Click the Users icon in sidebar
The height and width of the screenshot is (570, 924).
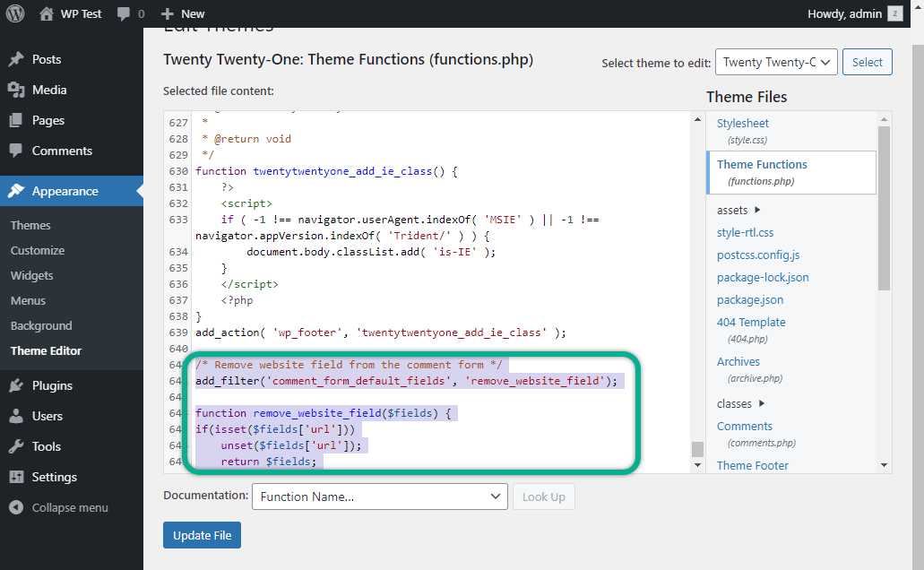pos(14,416)
